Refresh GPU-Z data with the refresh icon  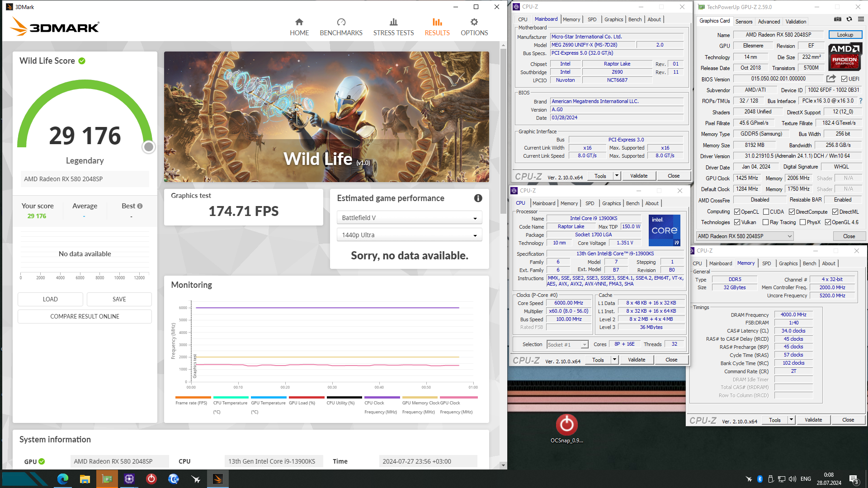[849, 19]
